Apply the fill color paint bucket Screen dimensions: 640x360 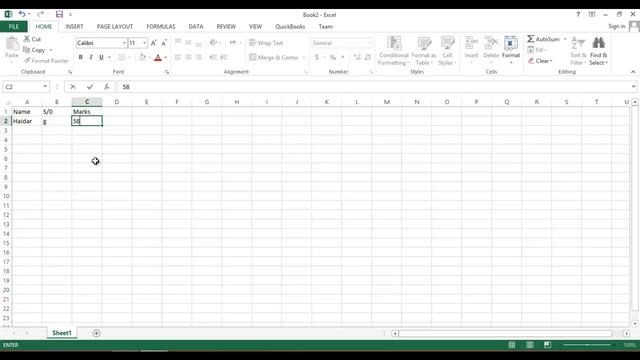142,58
